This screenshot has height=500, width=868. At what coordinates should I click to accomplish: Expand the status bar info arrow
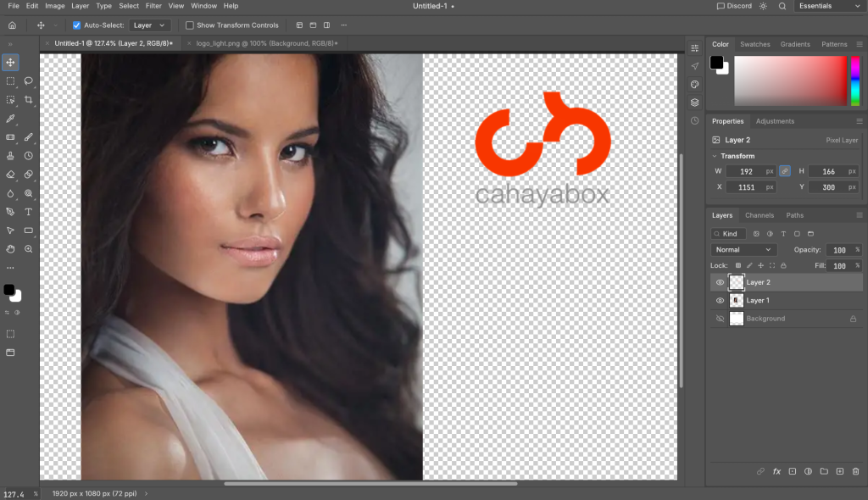(146, 493)
